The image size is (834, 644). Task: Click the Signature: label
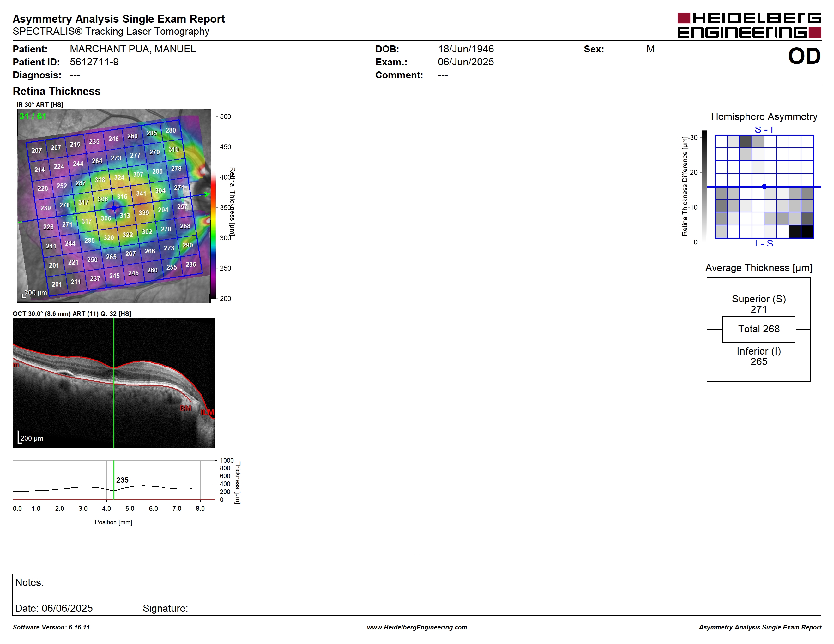coord(165,609)
